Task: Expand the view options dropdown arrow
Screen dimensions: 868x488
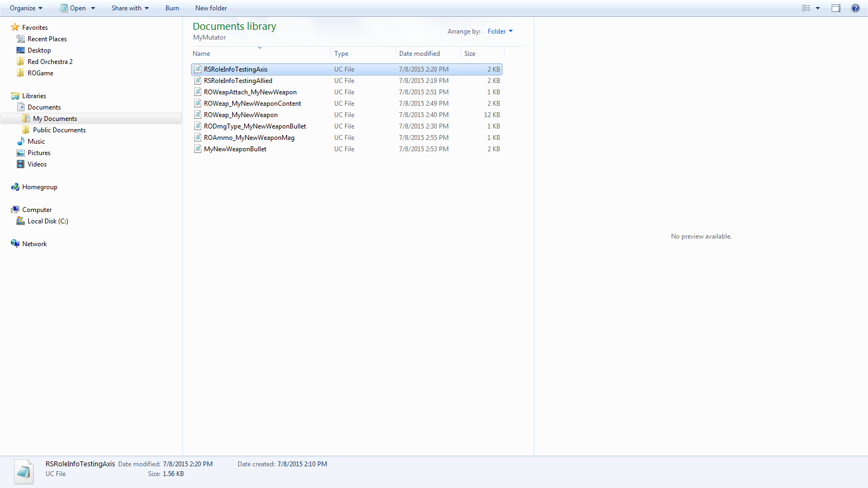Action: coord(818,8)
